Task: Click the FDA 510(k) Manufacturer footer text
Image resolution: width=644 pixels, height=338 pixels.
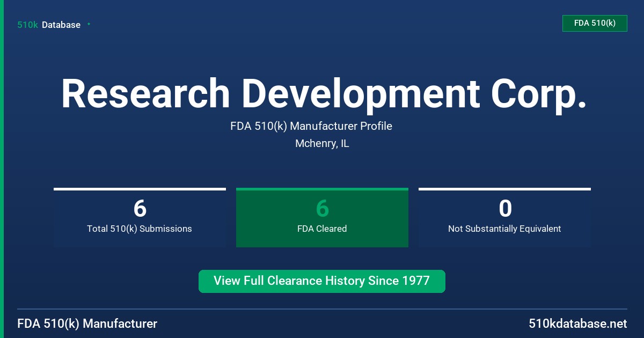Action: (87, 324)
